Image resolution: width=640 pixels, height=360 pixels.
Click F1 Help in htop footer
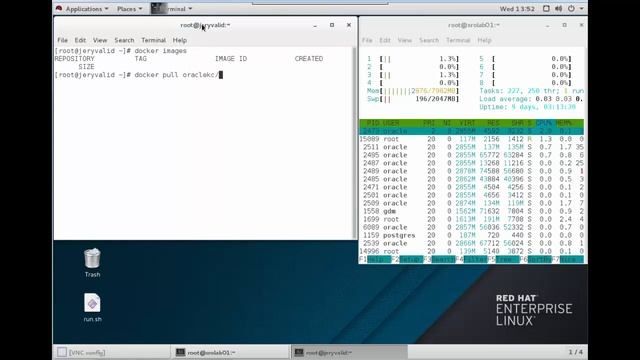click(375, 259)
